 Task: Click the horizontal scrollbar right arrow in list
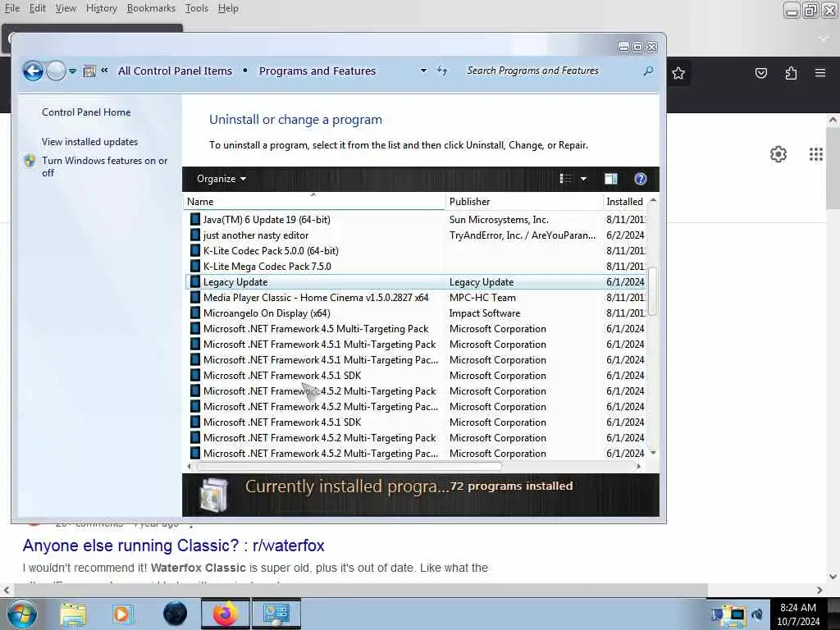point(638,467)
